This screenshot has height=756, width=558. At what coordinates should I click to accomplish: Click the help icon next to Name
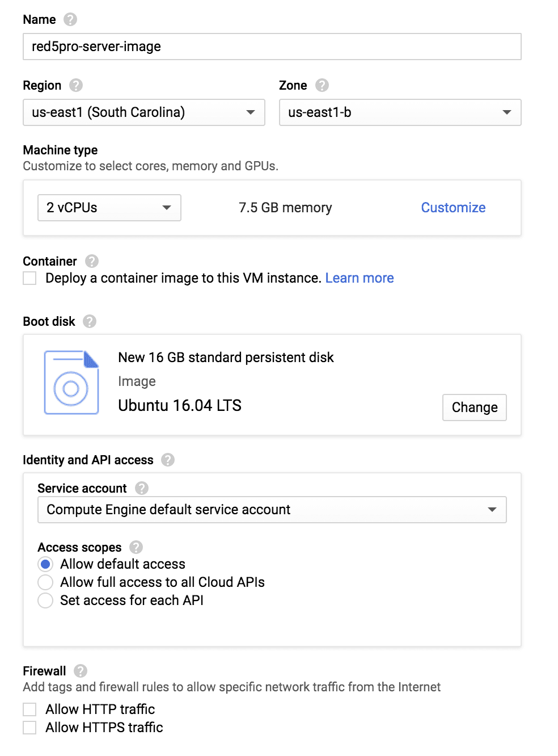(70, 19)
